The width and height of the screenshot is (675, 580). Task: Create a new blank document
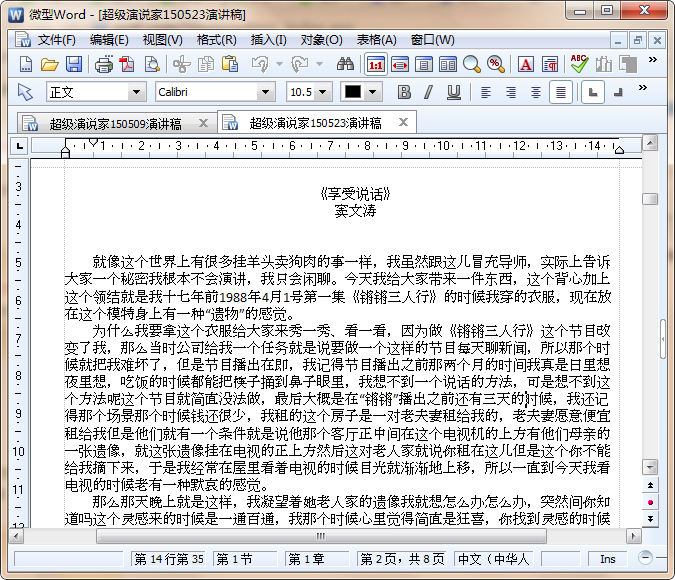pyautogui.click(x=25, y=65)
